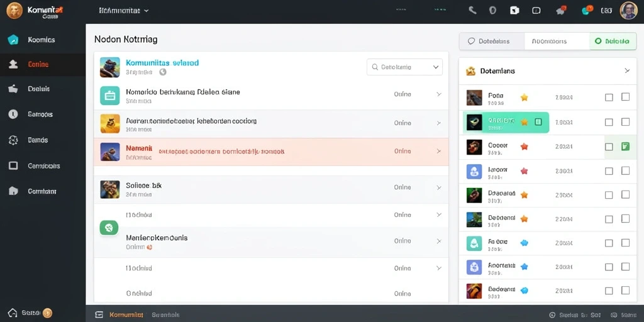Open the user profile avatar

[628, 10]
